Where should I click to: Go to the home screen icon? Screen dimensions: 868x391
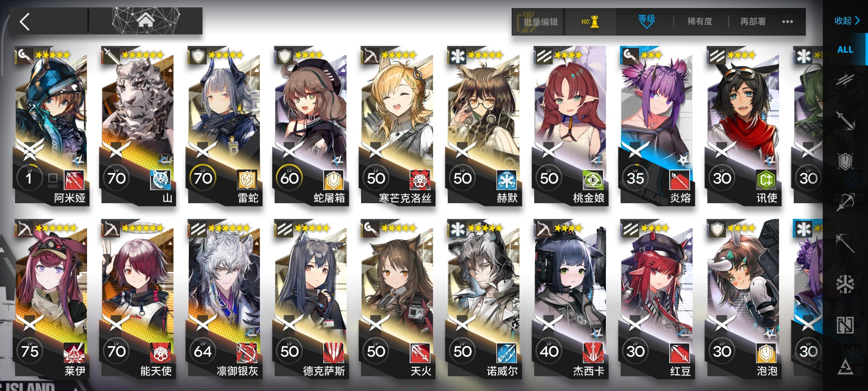click(146, 21)
